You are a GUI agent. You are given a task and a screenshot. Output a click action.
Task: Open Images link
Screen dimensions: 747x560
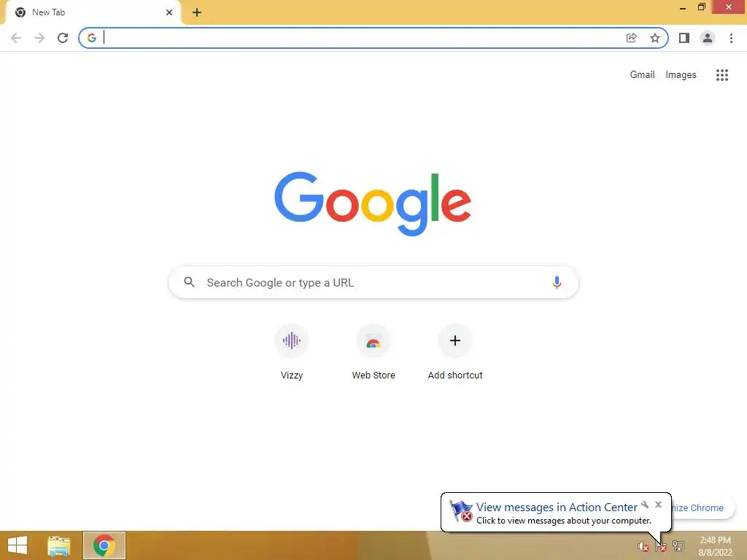point(681,75)
